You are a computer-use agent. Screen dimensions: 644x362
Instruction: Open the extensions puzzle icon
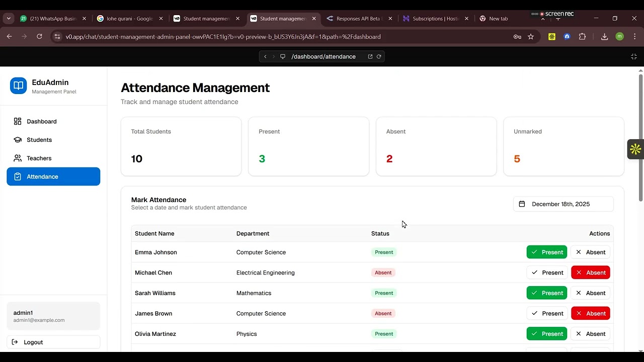pyautogui.click(x=582, y=37)
